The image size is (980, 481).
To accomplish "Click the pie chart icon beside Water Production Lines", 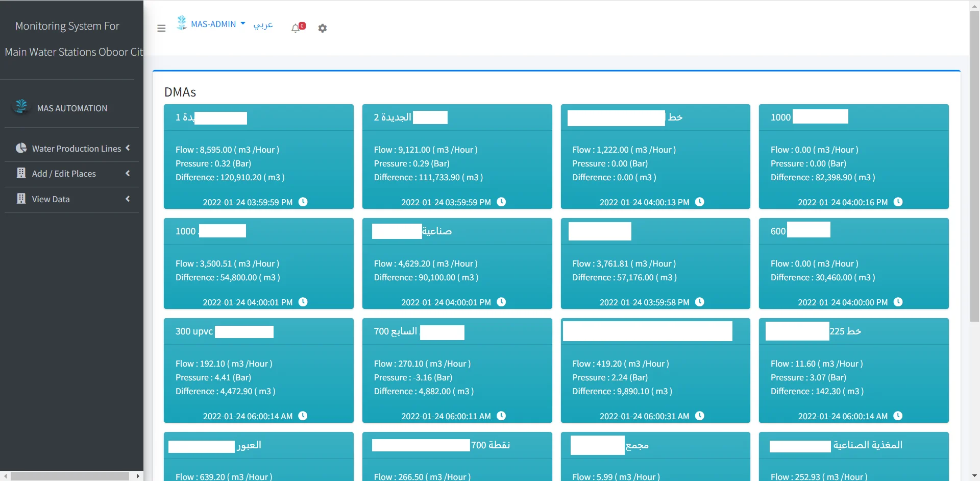I will tap(21, 148).
